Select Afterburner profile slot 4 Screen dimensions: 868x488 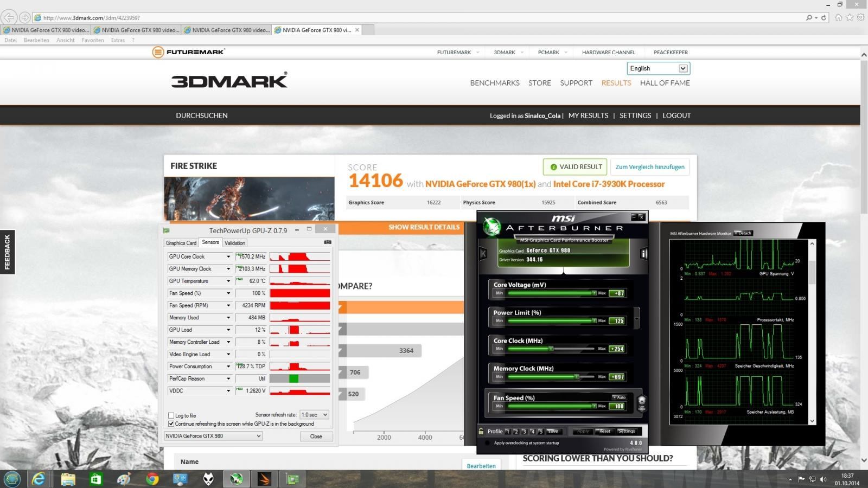tap(532, 432)
